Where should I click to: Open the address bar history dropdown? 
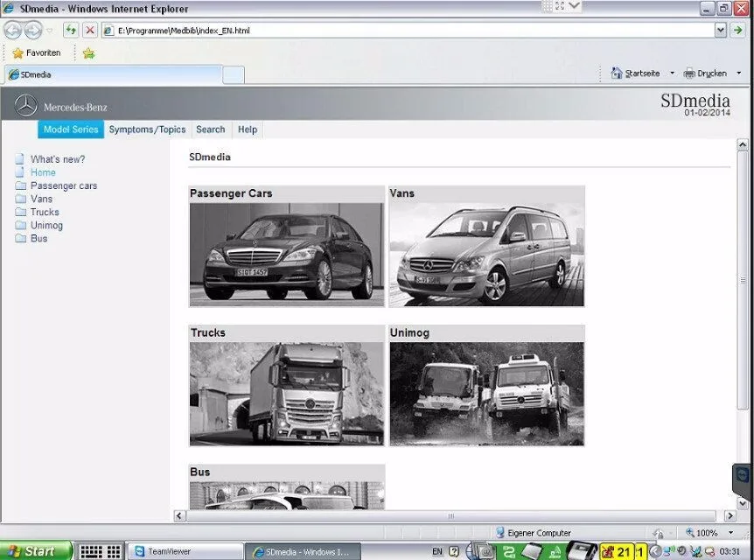(x=721, y=31)
